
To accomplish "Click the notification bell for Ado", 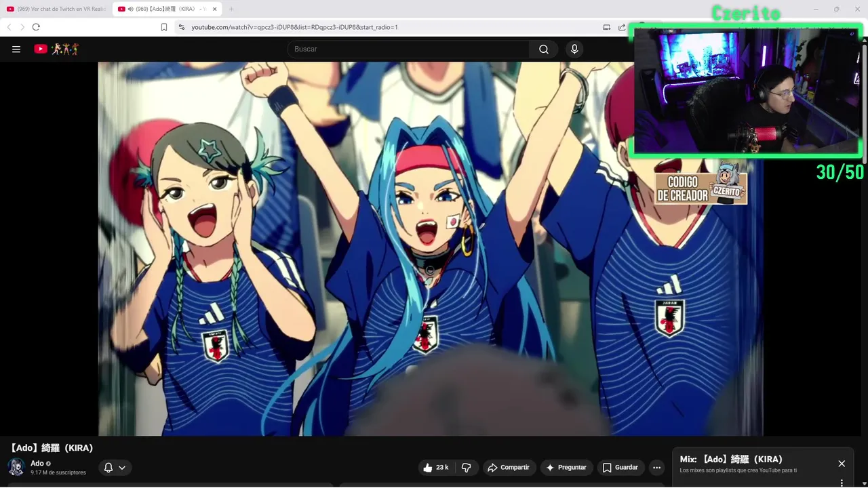I will (x=108, y=468).
